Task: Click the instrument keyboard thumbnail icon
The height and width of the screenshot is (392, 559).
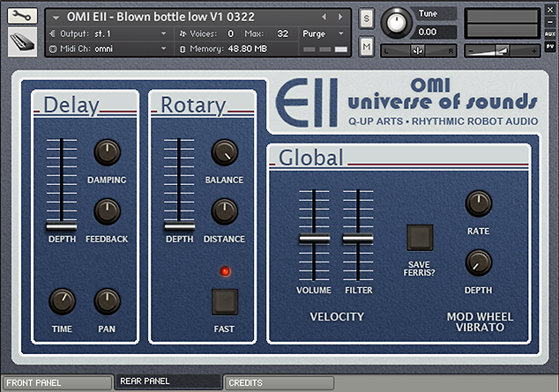Action: point(22,41)
